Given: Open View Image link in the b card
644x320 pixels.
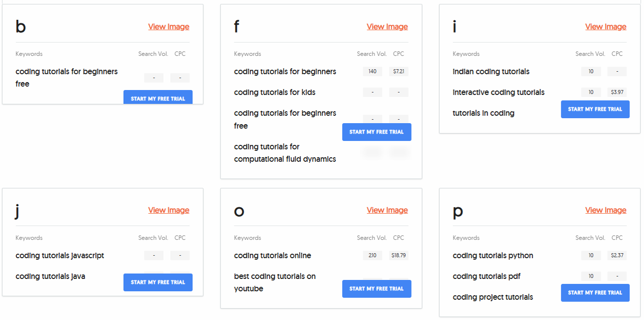Looking at the screenshot, I should pyautogui.click(x=169, y=27).
